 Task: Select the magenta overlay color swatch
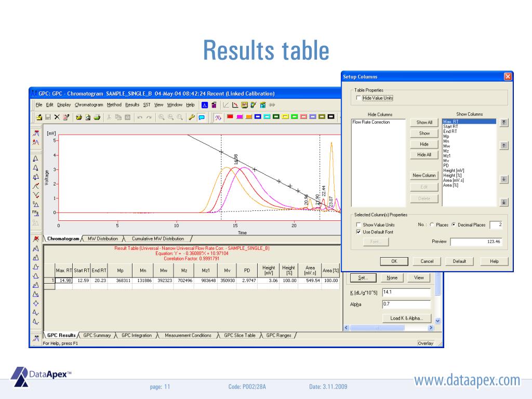click(x=240, y=117)
